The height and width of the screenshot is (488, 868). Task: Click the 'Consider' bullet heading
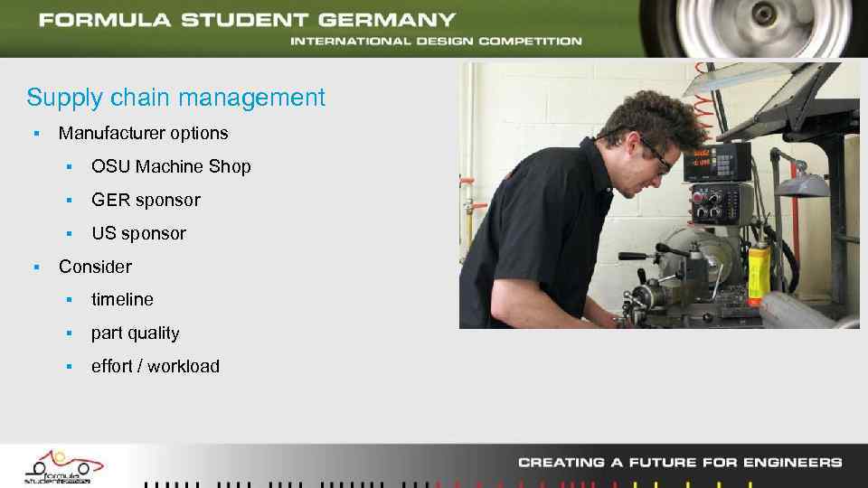click(95, 267)
